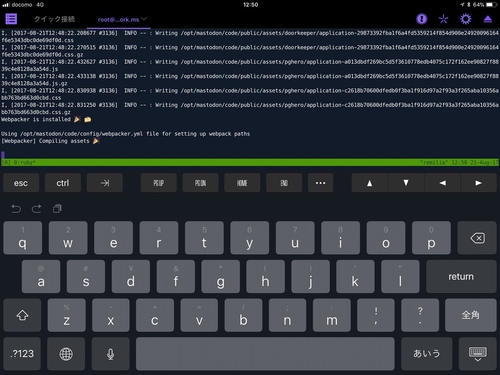Tap the c key
This screenshot has width=500, height=375.
point(155,315)
